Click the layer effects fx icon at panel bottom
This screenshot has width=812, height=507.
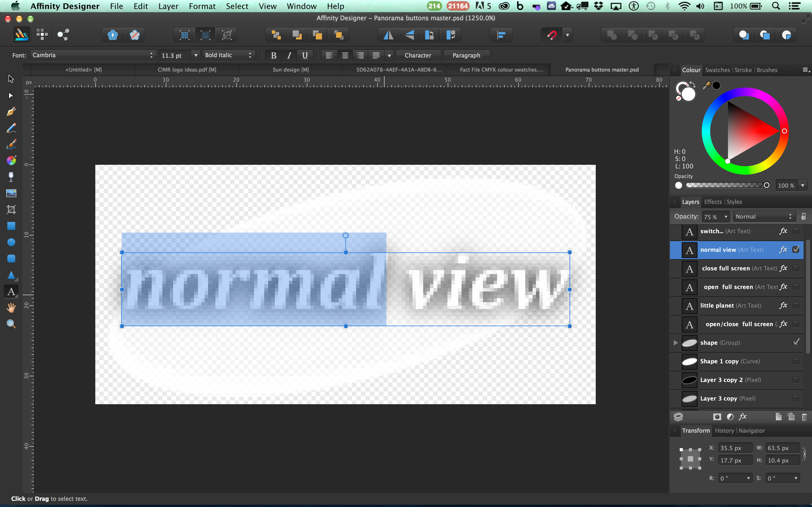click(743, 417)
